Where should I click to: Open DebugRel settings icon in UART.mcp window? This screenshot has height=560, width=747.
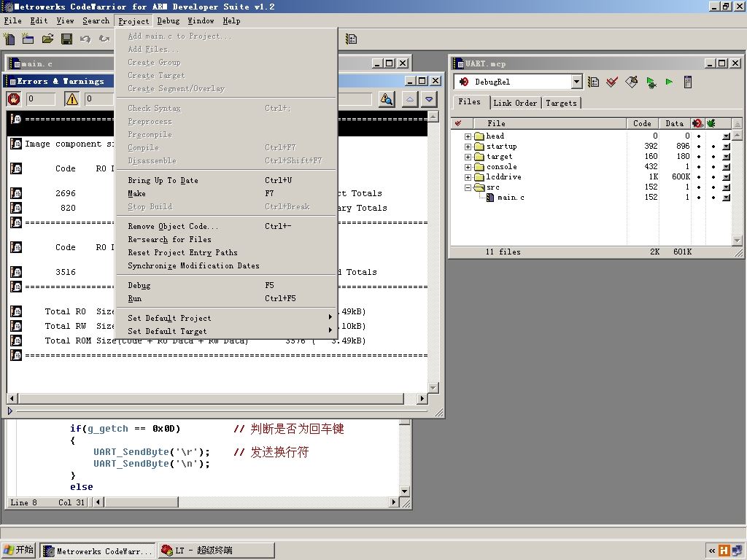coord(593,82)
